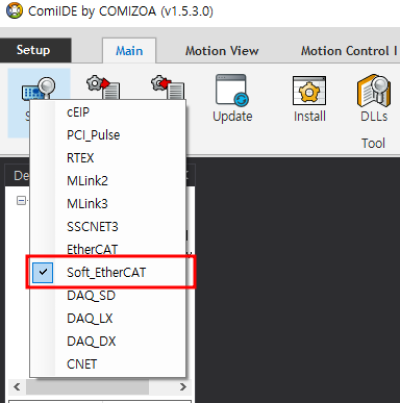
Task: Open the DLLs book icon
Action: point(374,90)
